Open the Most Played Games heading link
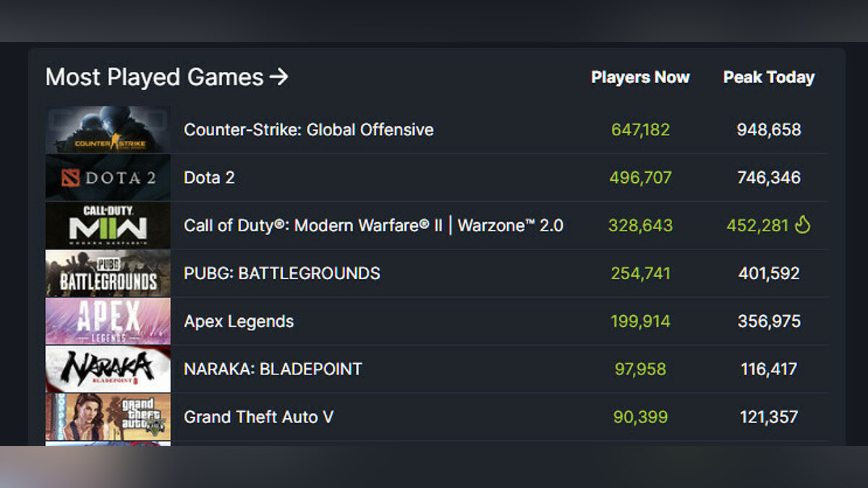The height and width of the screenshot is (488, 868). (167, 77)
